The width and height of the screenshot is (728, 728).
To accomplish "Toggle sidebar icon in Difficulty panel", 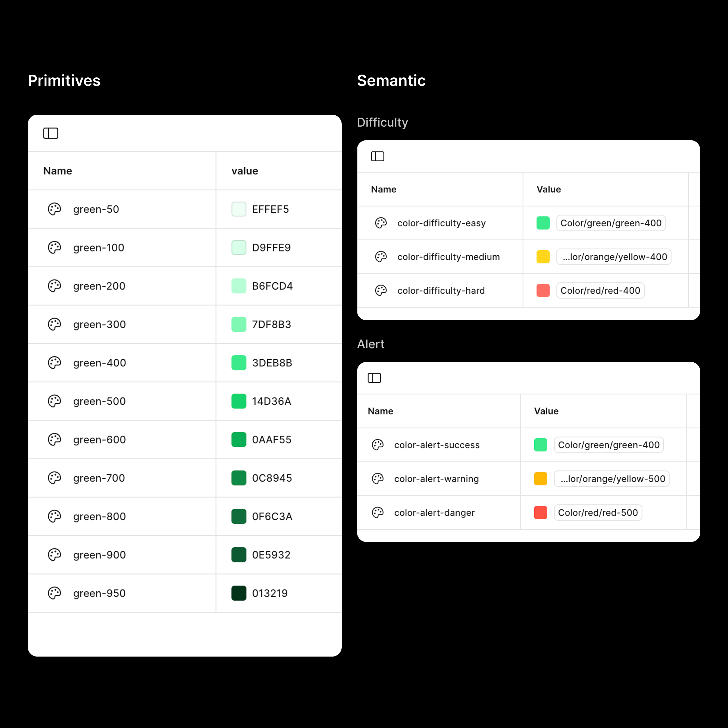I will click(377, 156).
